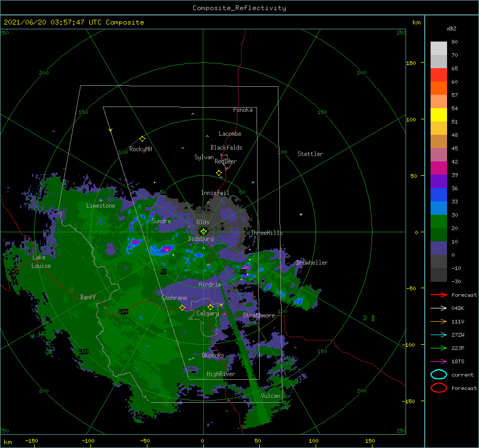Click the white 04DK arrow icon

pos(439,308)
